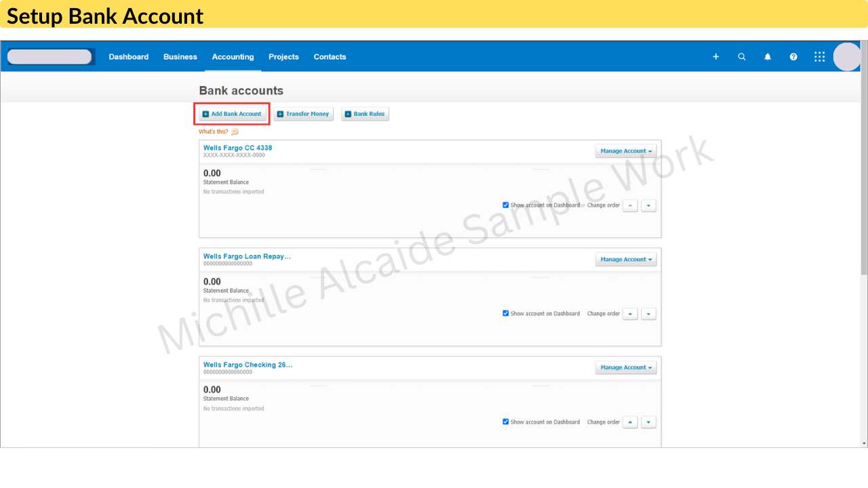
Task: Click the help question mark icon
Action: click(793, 57)
